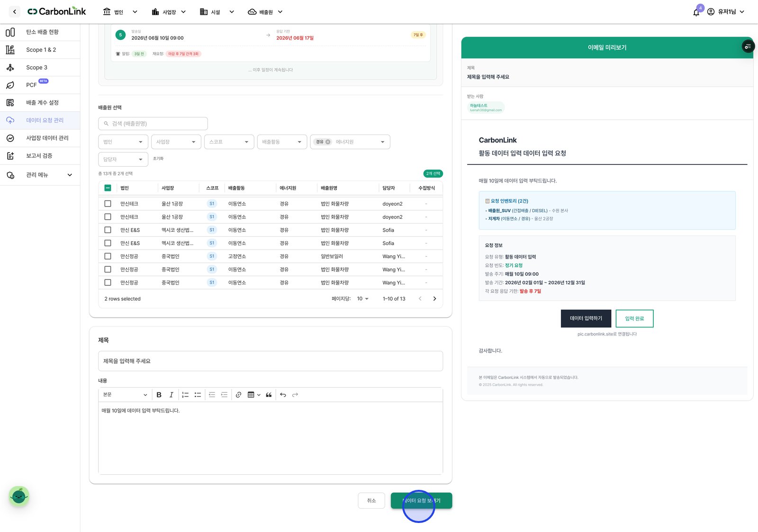Expand 관리 메뉴 in the sidebar
The height and width of the screenshot is (532, 758).
pos(40,175)
